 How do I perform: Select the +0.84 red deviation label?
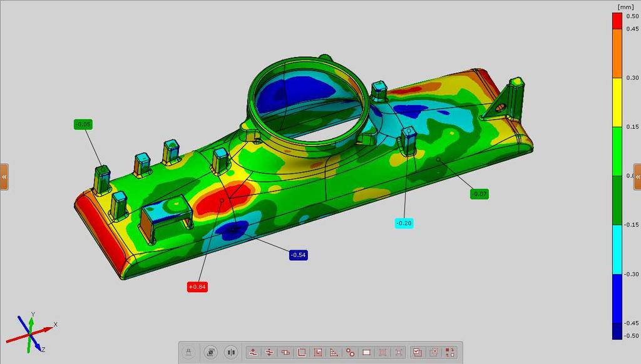pyautogui.click(x=197, y=287)
